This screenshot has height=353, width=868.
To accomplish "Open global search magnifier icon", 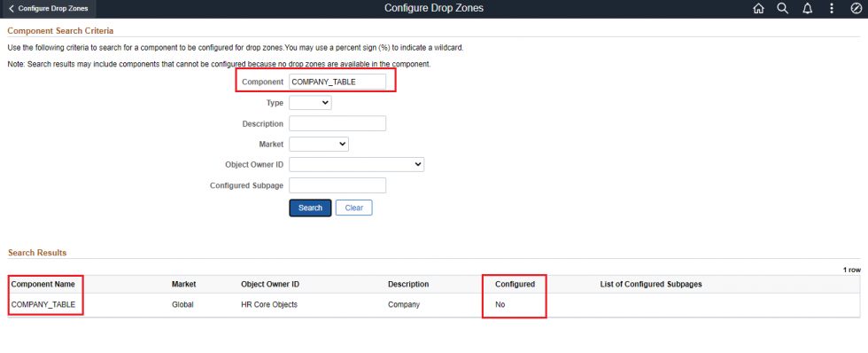I will point(783,9).
